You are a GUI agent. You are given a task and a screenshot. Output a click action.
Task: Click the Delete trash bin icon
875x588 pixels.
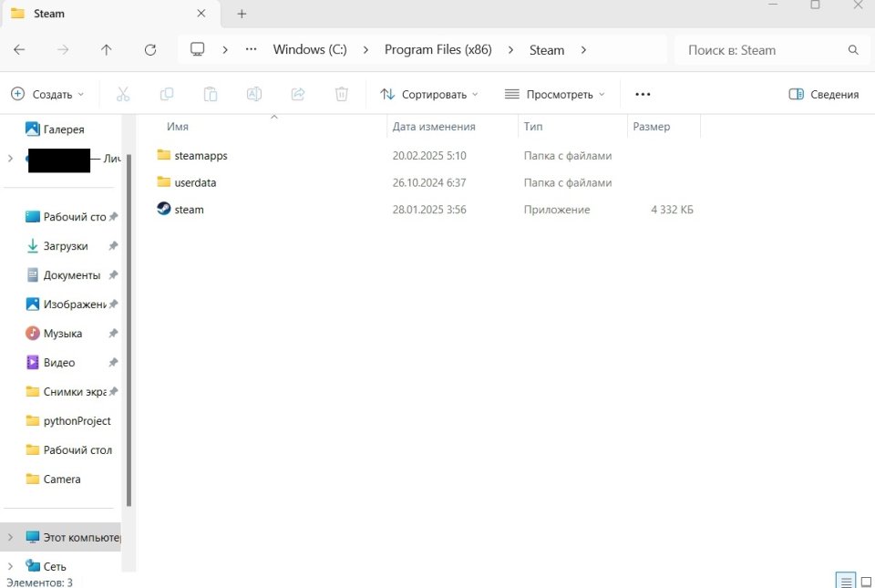coord(342,94)
